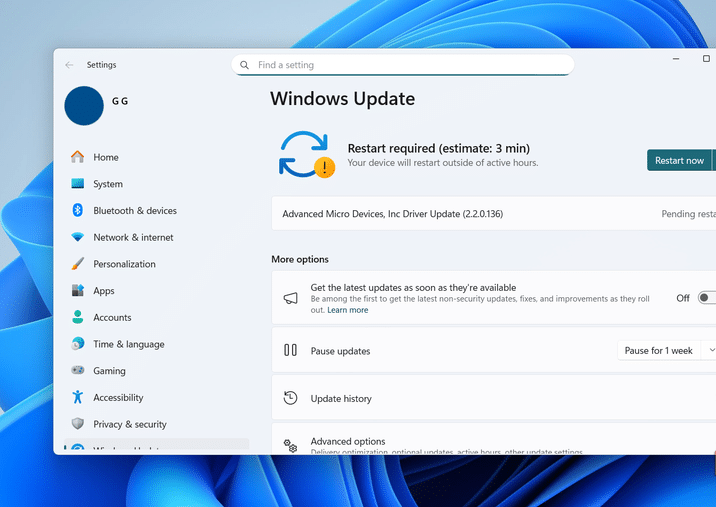Click the Restart required status text
The image size is (716, 507).
pyautogui.click(x=438, y=148)
